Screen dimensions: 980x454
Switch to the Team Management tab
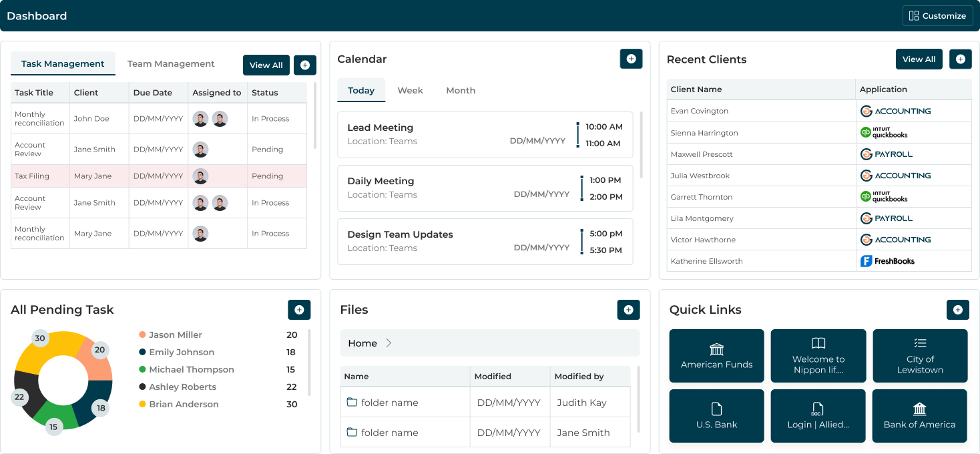point(171,64)
